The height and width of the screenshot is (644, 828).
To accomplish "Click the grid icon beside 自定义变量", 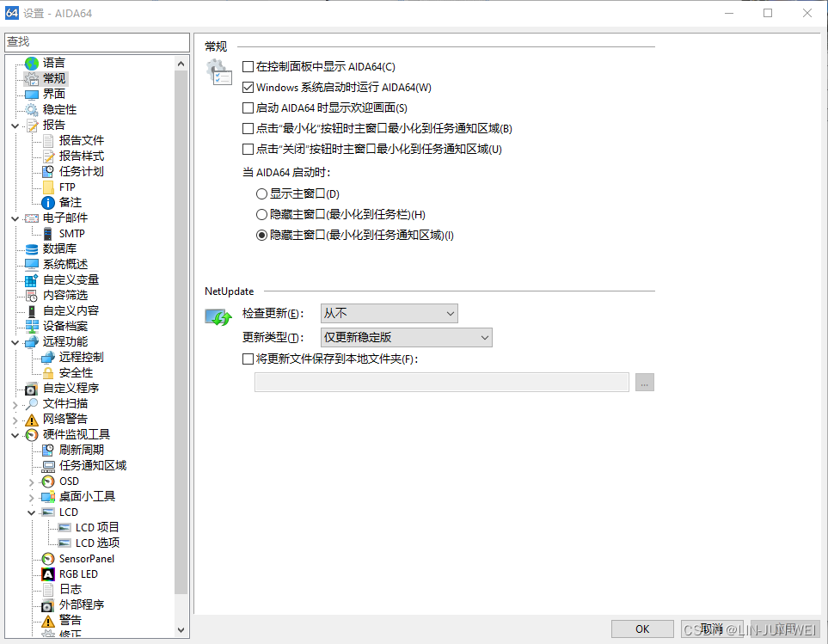I will [x=32, y=280].
